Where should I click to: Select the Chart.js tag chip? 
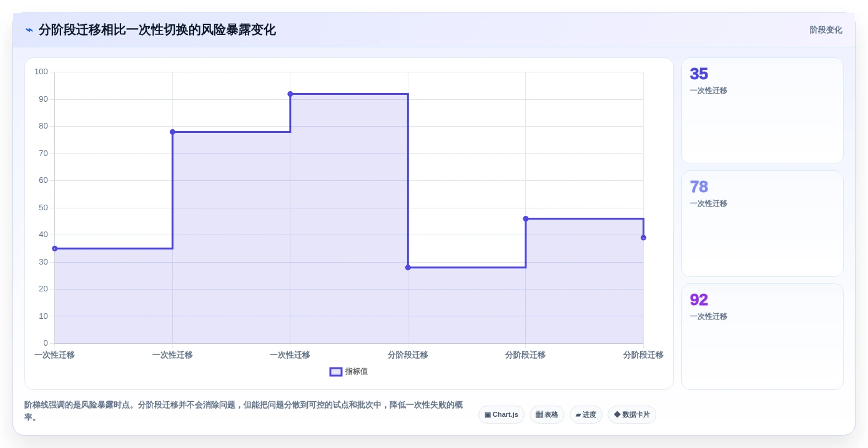coord(501,415)
